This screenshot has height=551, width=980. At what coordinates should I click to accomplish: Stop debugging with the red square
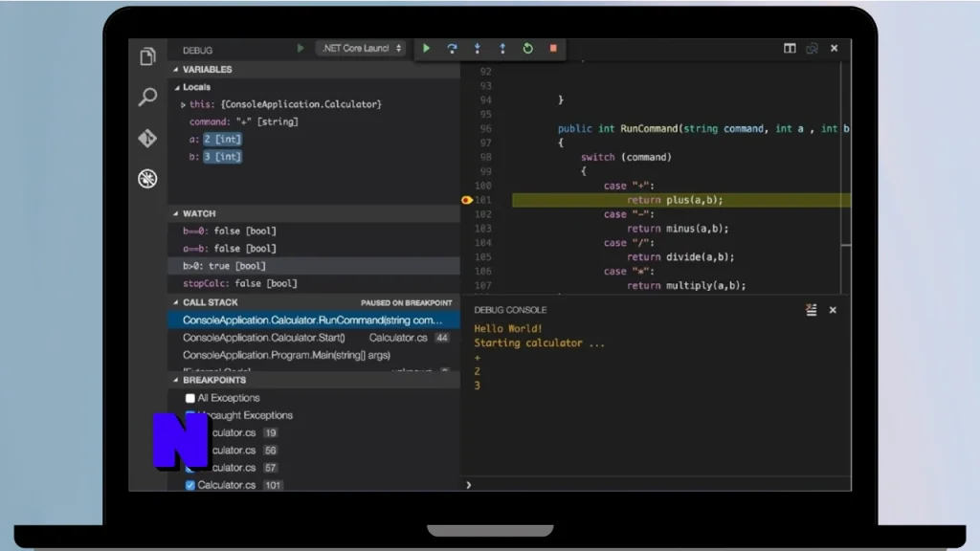pos(553,48)
